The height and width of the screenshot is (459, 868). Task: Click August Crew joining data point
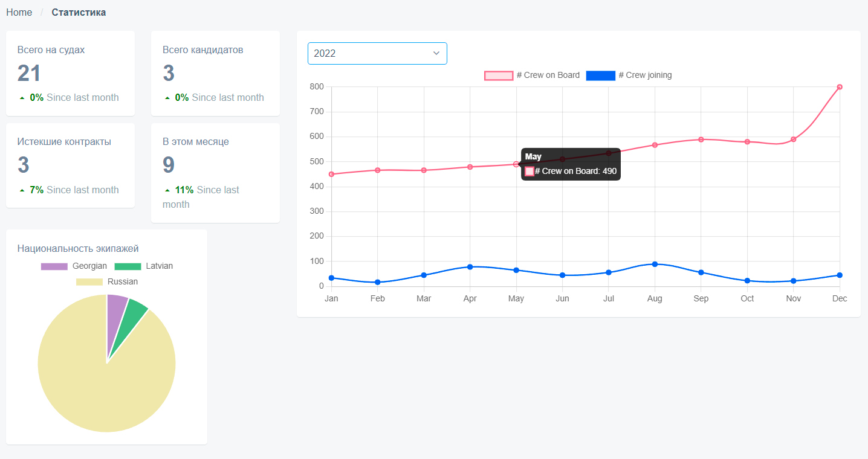click(x=655, y=264)
